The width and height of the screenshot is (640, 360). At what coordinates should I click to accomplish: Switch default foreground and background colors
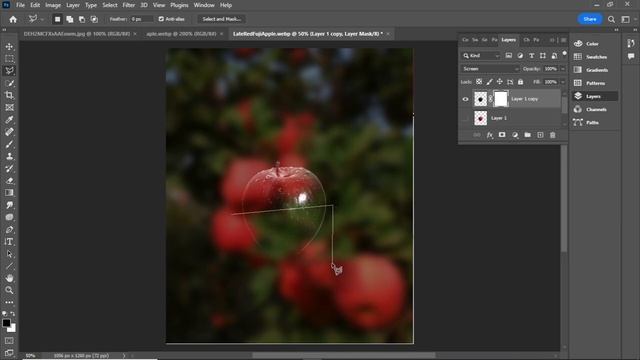click(x=13, y=313)
